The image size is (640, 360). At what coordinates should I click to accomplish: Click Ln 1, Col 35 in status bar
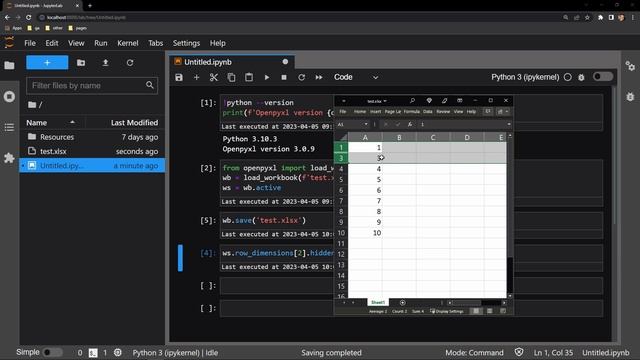tap(553, 353)
